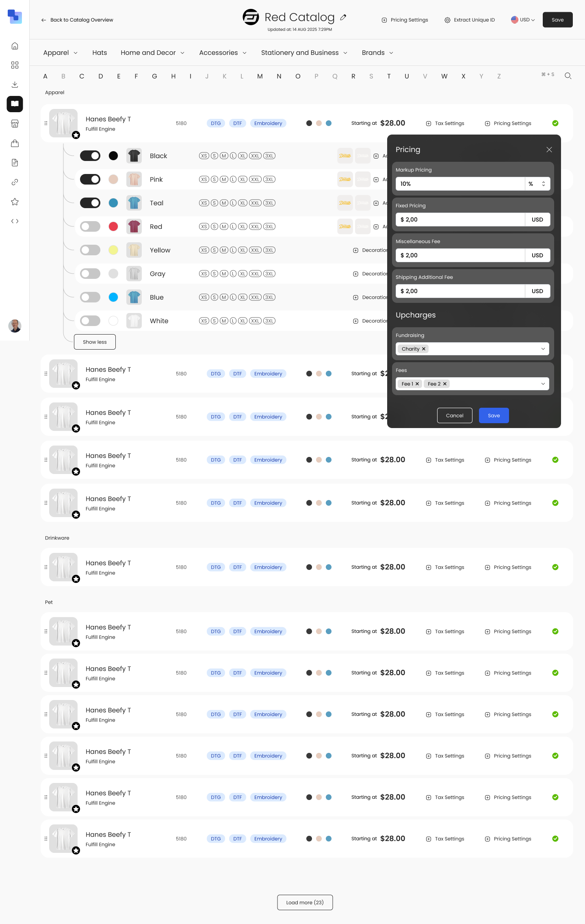The image size is (585, 924).
Task: Click the Markup Pricing 10% field
Action: click(460, 184)
